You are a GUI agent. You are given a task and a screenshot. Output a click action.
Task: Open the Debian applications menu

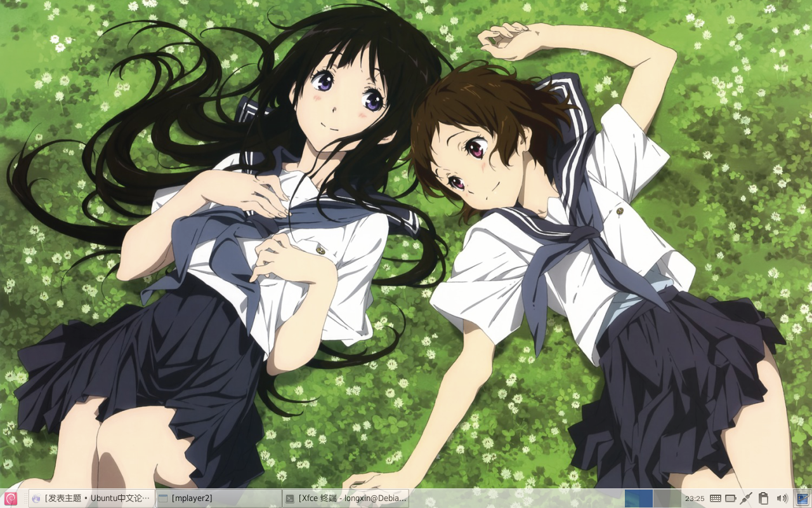click(x=11, y=498)
